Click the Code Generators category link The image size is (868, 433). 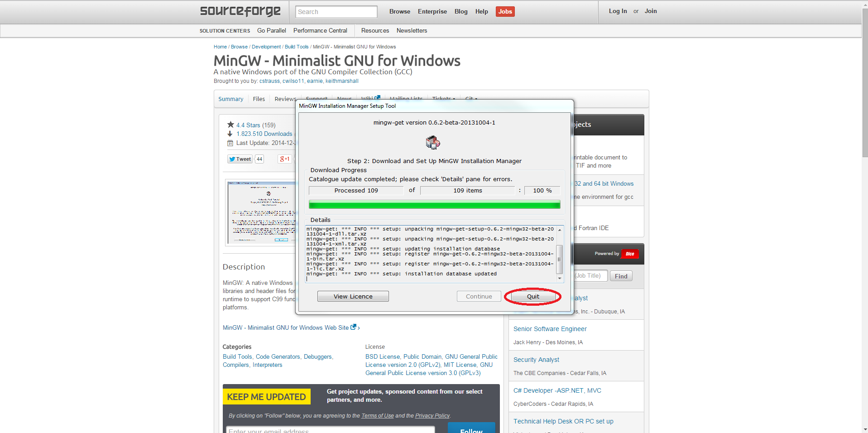[278, 356]
